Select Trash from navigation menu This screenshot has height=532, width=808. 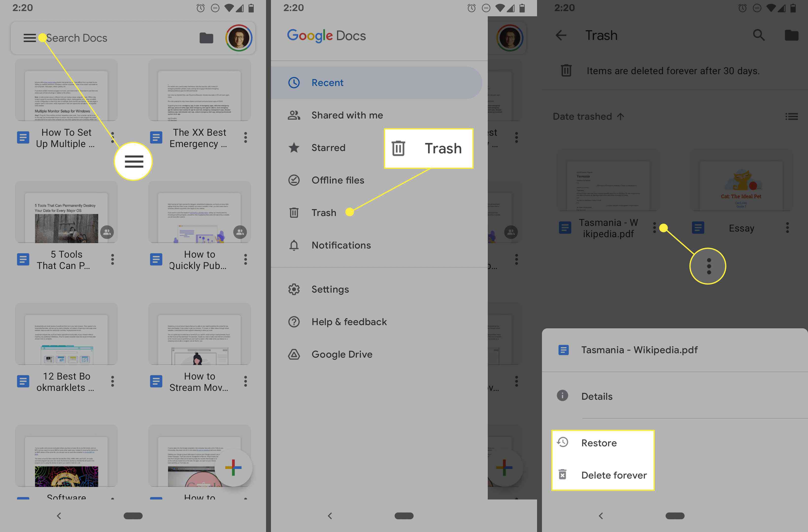323,212
